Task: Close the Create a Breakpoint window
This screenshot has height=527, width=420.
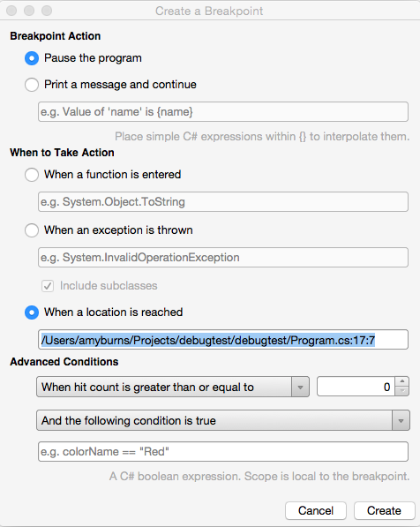Action: (x=11, y=11)
